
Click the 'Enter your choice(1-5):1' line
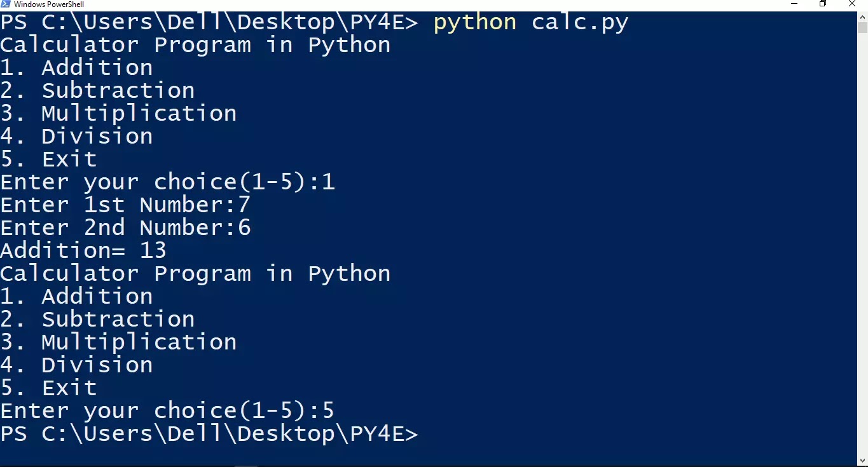coord(167,182)
